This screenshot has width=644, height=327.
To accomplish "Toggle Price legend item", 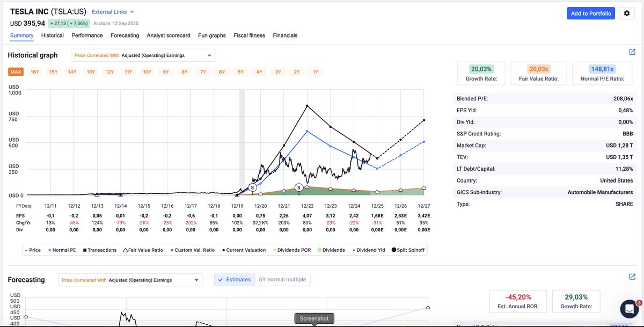I will click(x=33, y=250).
